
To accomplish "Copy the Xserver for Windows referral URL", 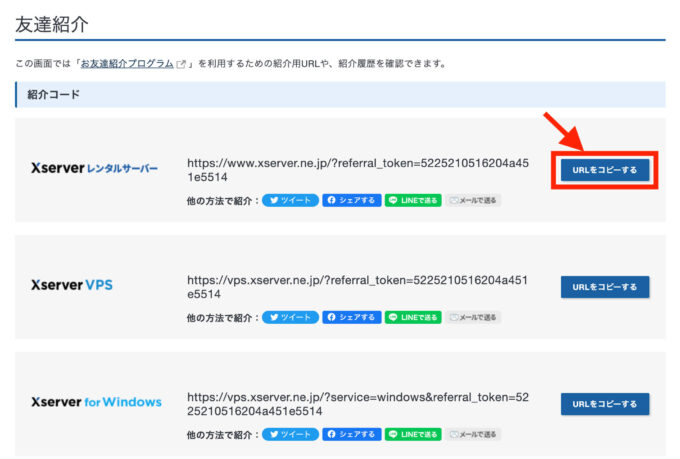I will pos(604,404).
